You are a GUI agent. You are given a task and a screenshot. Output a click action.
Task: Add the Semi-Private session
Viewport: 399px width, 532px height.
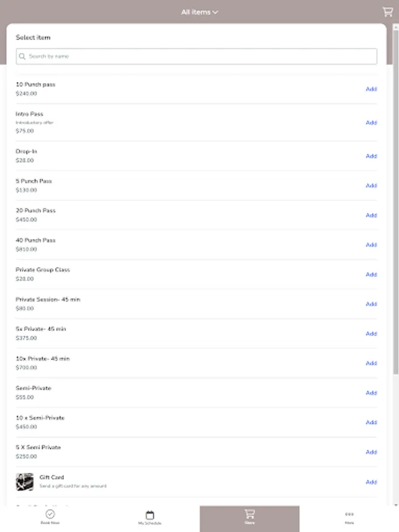[371, 392]
